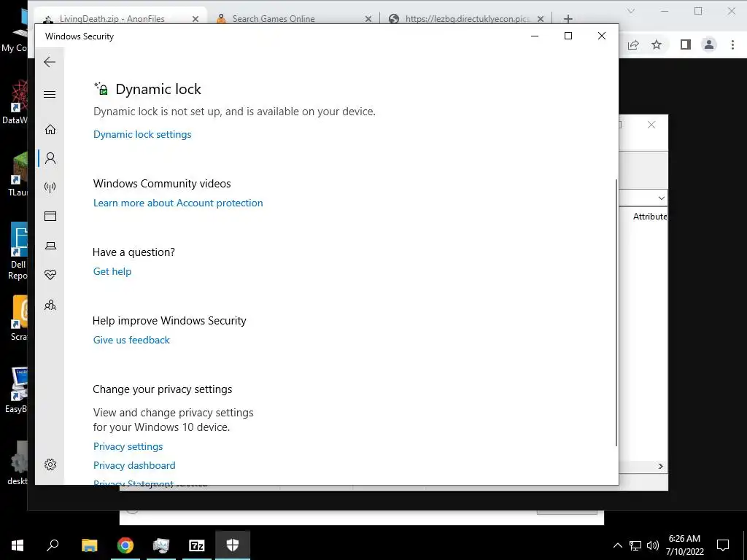747x560 pixels.
Task: Select the Account protection person icon
Action: (x=50, y=158)
